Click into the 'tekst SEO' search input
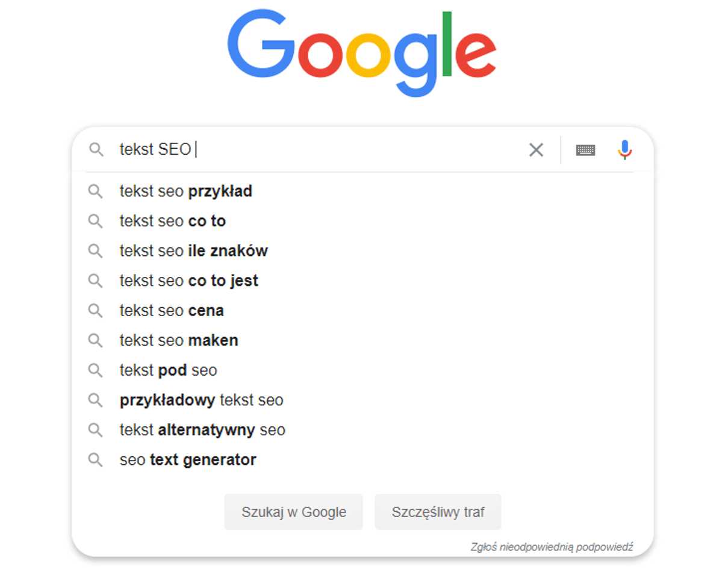The width and height of the screenshot is (728, 587). (331, 149)
